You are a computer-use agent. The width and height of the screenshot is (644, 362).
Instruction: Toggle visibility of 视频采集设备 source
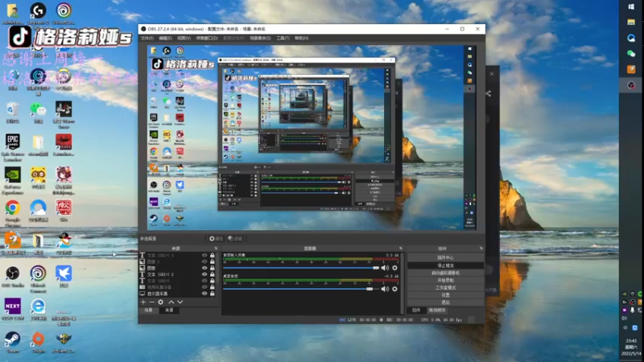tap(204, 287)
